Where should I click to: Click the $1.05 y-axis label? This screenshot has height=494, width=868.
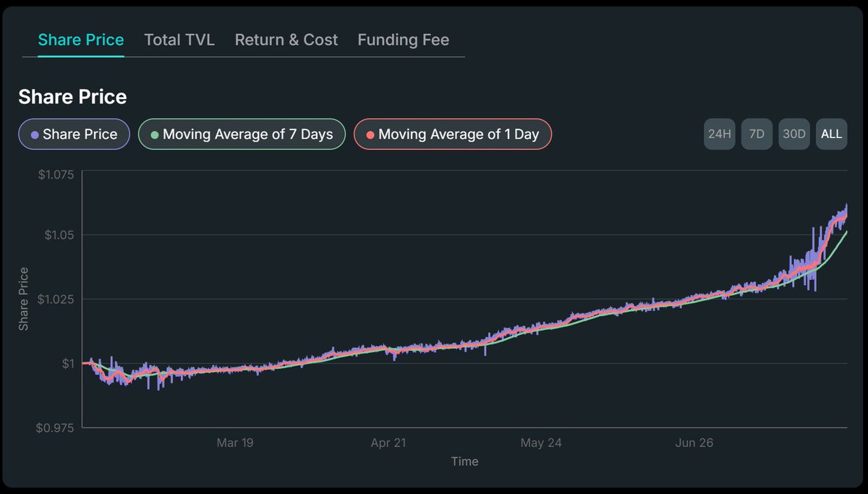click(x=59, y=234)
